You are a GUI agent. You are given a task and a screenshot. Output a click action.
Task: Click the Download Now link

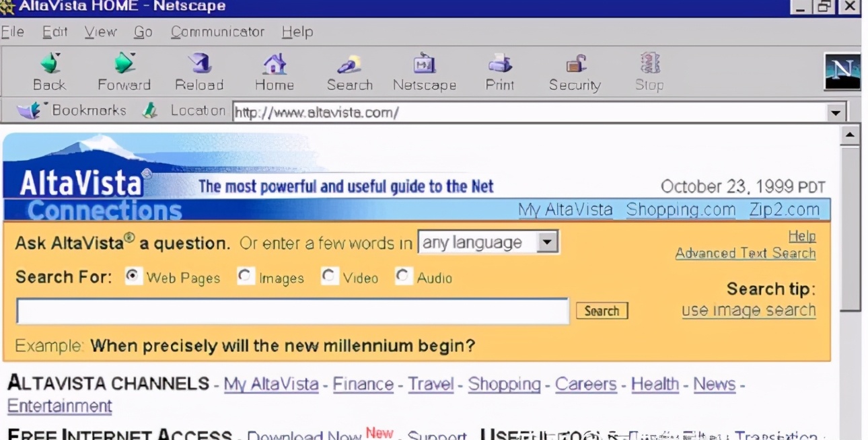[x=304, y=436]
